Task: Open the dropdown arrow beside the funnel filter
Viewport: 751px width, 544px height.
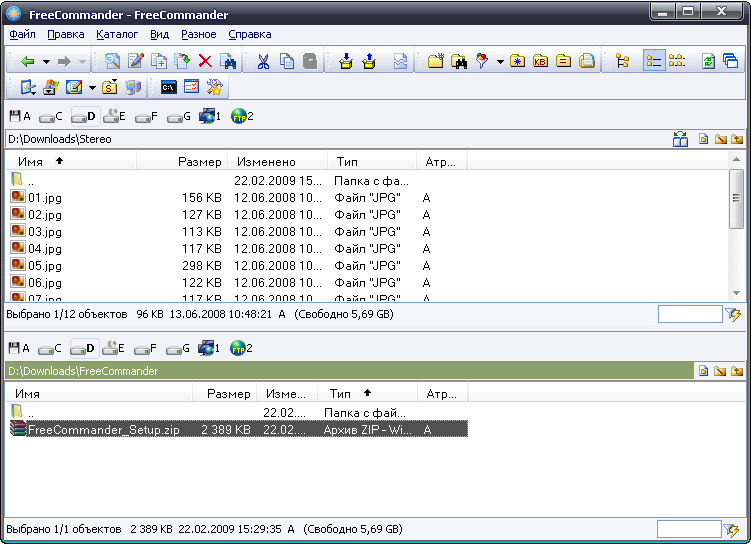Action: tap(500, 62)
